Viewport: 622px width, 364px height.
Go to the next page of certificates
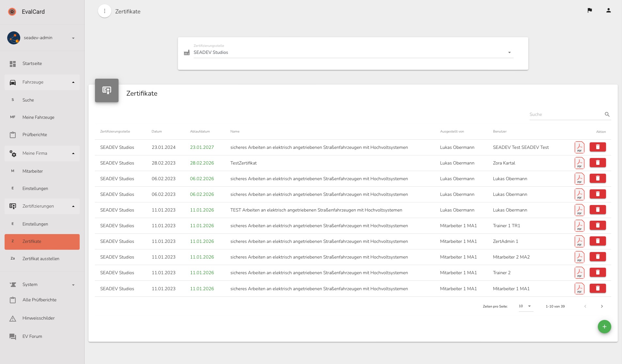[x=601, y=306]
